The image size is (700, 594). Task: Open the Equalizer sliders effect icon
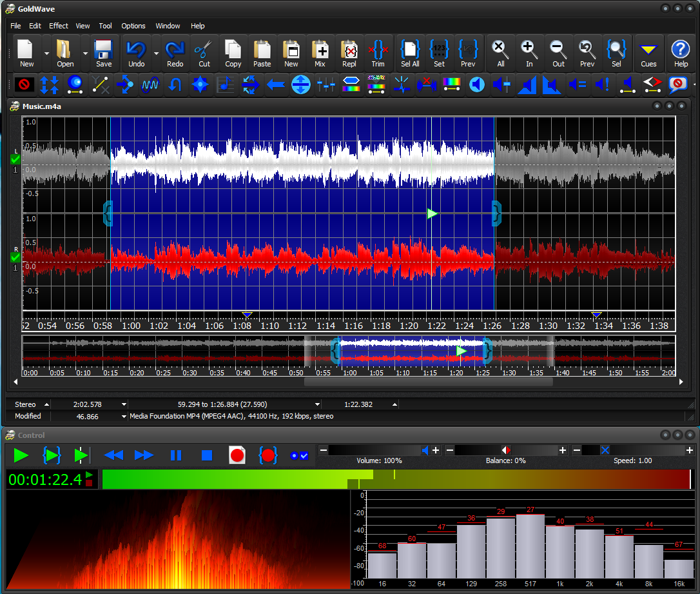326,84
